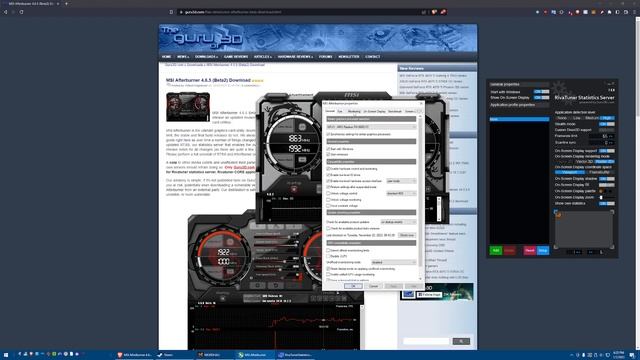
Task: Click the blue Setup button in RivaTuner
Action: pyautogui.click(x=543, y=250)
